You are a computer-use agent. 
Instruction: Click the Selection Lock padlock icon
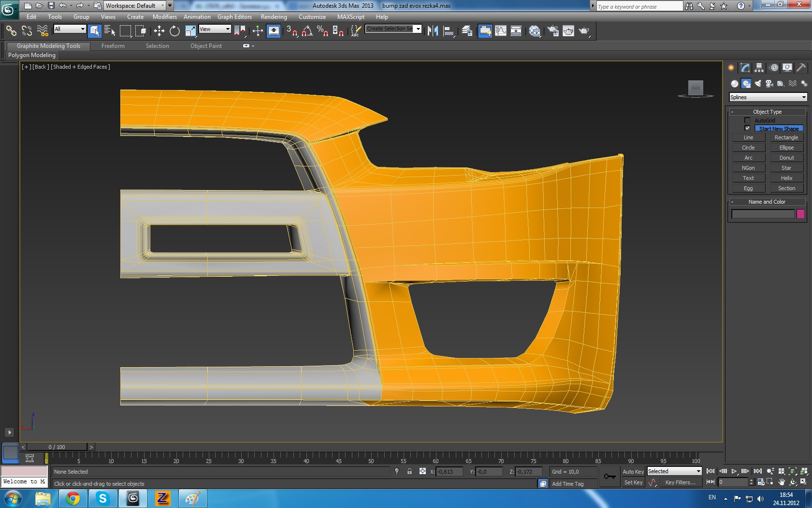tap(409, 471)
